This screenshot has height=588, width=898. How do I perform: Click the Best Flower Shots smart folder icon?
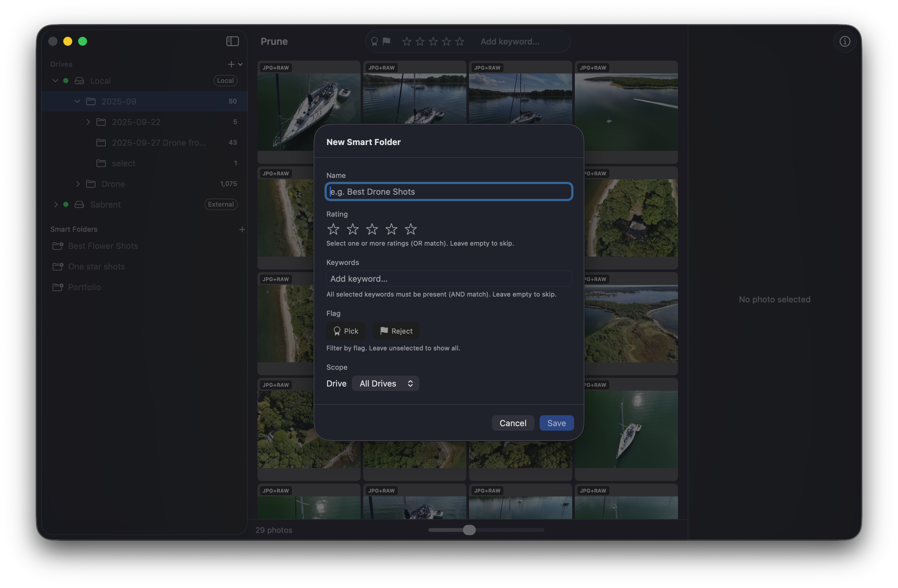tap(58, 246)
